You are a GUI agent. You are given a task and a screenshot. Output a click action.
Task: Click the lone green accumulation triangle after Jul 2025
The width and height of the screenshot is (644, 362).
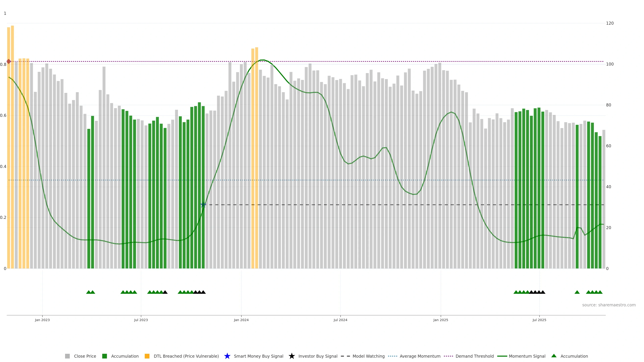[577, 292]
